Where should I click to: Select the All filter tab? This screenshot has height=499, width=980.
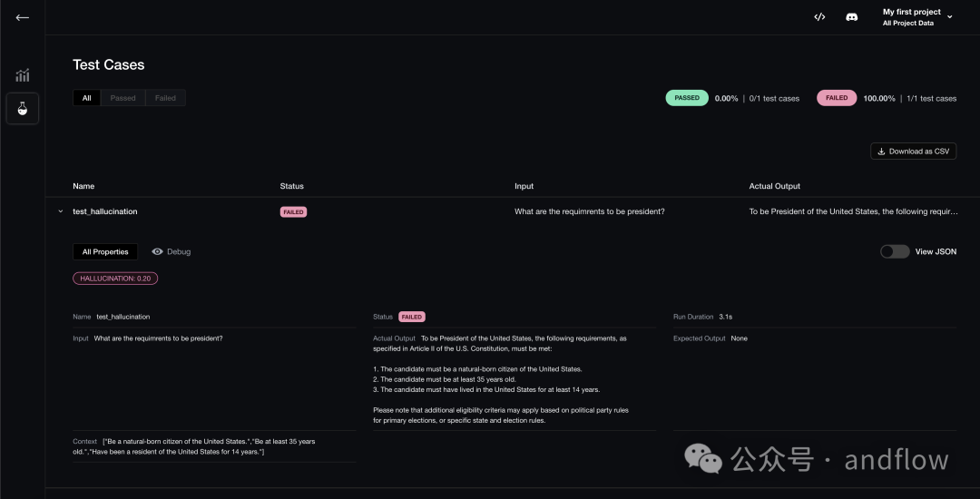[x=87, y=98]
